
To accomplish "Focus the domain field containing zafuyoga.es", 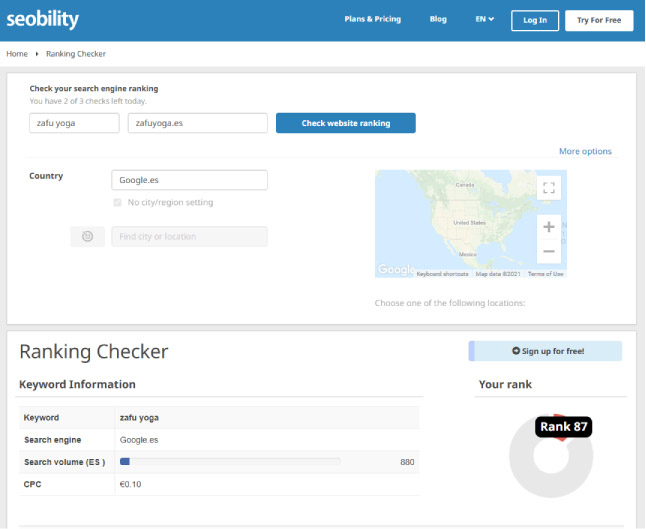I will tap(198, 123).
